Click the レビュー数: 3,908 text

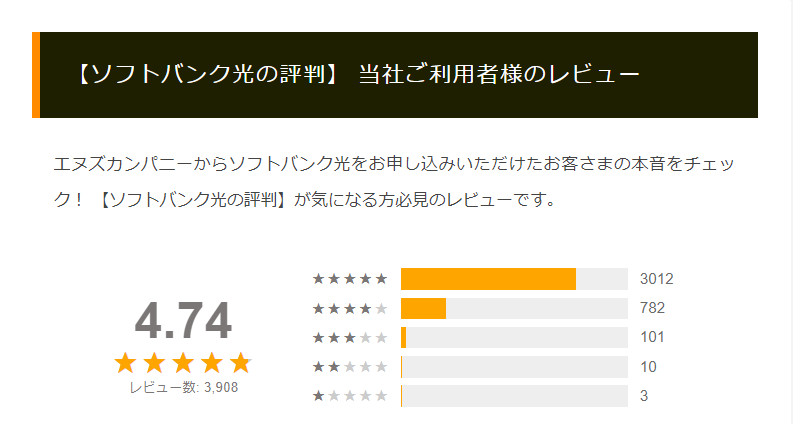point(184,388)
